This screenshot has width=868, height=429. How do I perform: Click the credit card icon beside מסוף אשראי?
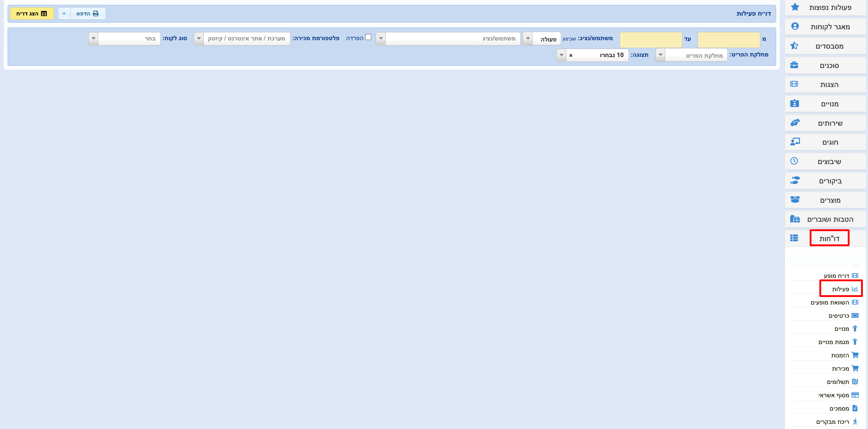[855, 395]
